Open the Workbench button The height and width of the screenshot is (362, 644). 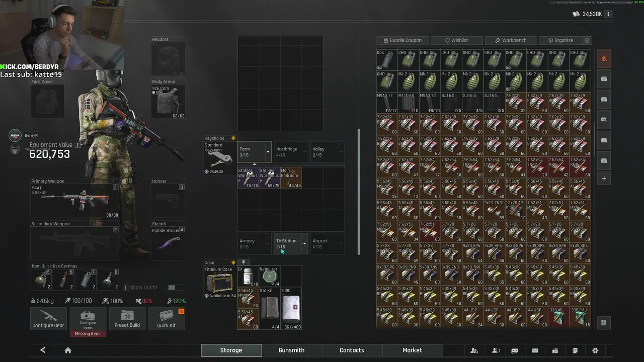511,40
